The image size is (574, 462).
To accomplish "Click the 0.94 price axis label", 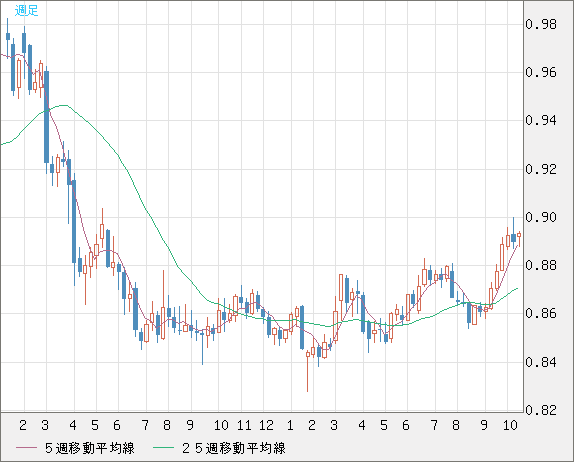I will [x=541, y=120].
